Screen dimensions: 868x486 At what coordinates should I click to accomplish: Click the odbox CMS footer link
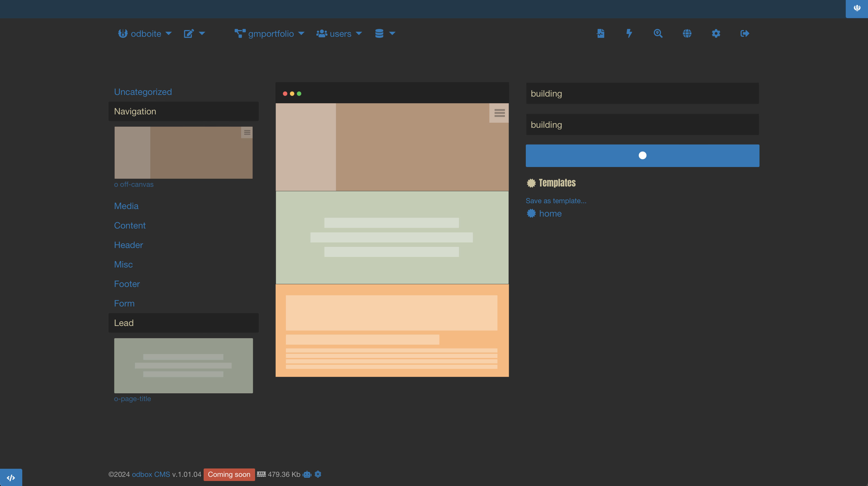coord(151,474)
